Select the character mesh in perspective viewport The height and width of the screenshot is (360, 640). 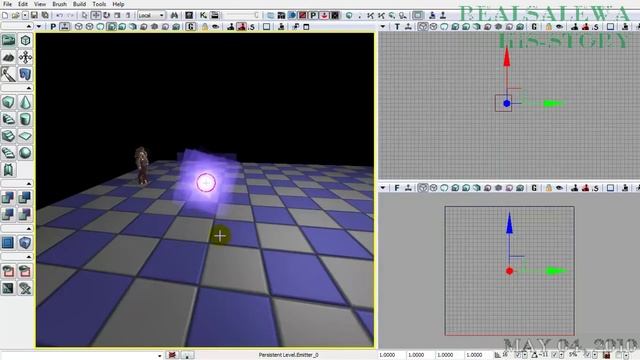coord(142,165)
